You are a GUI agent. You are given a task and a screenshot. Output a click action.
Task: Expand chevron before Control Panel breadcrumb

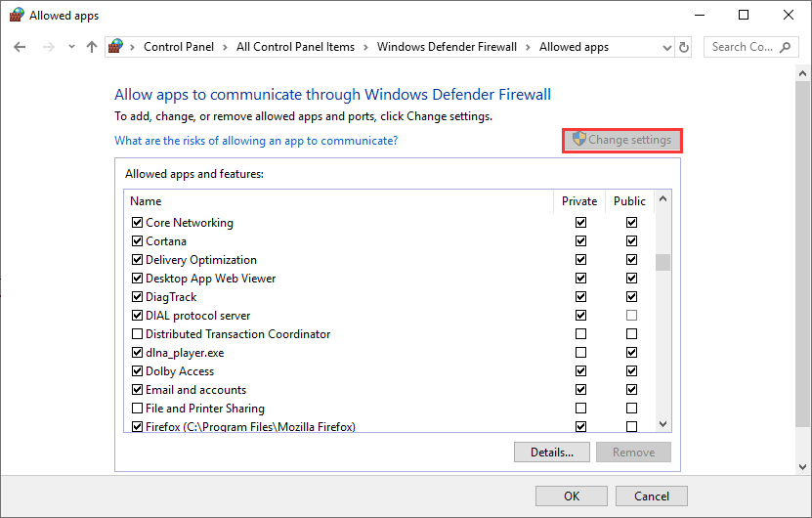coord(133,48)
